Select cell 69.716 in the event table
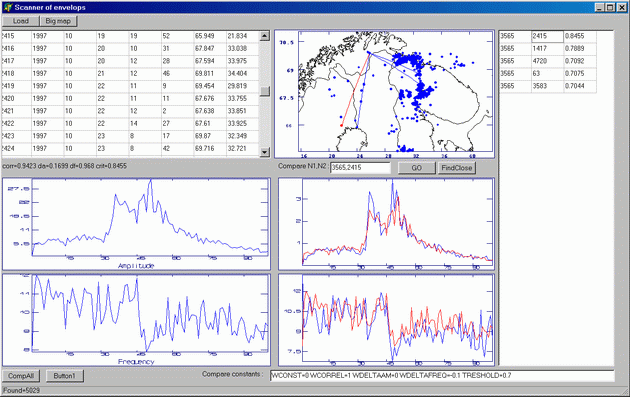Viewport: 630px width, 397px height. coord(210,148)
